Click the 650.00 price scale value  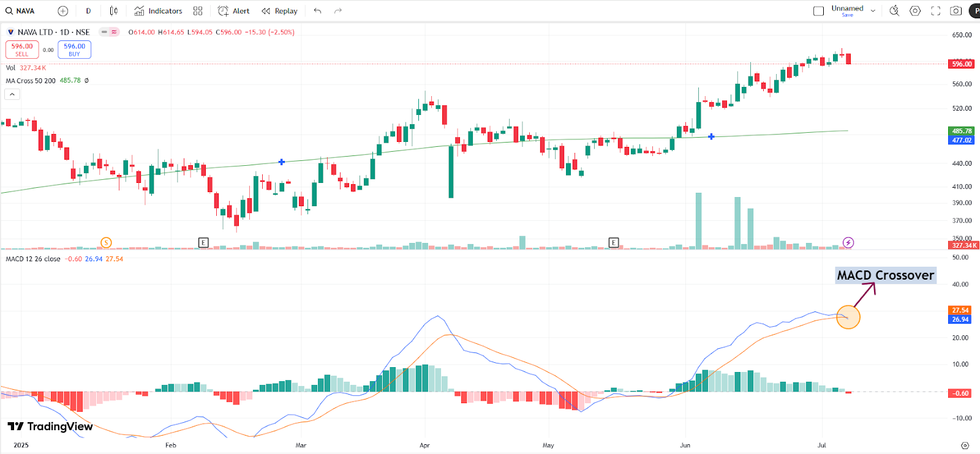coord(962,35)
